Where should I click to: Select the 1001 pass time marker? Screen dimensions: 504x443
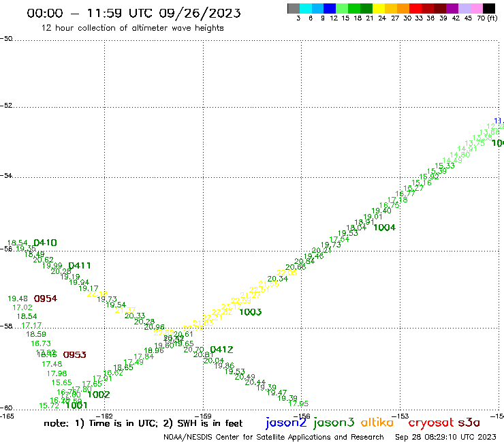pyautogui.click(x=76, y=405)
